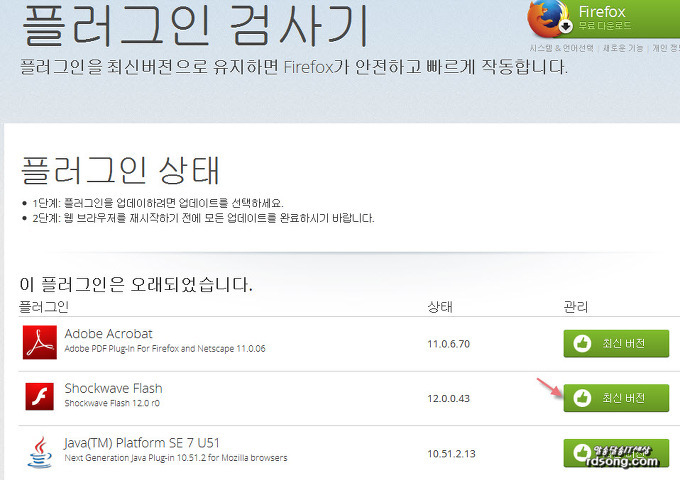Click the Java Platform plugin icon
Image resolution: width=680 pixels, height=480 pixels.
pos(39,452)
